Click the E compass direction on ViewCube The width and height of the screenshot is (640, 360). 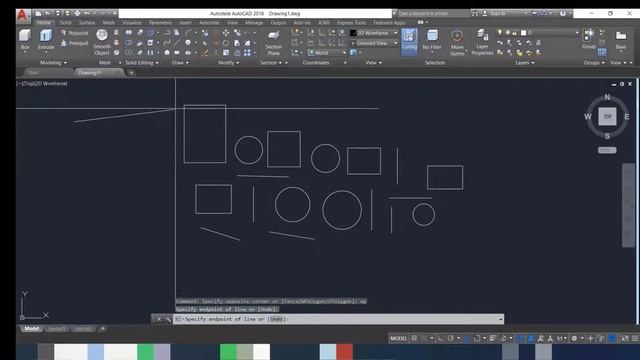(x=627, y=117)
